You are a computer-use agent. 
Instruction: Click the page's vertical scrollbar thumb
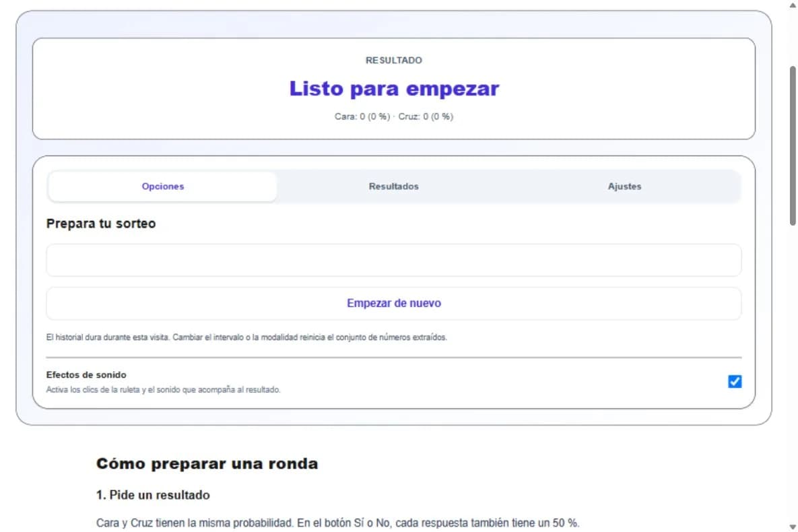pos(793,145)
